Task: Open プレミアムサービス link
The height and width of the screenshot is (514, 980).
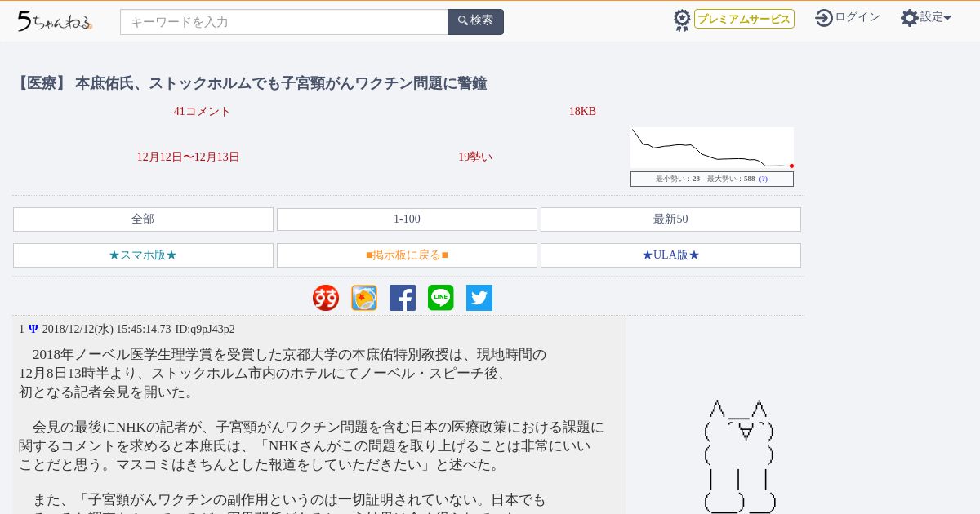Action: tap(744, 19)
